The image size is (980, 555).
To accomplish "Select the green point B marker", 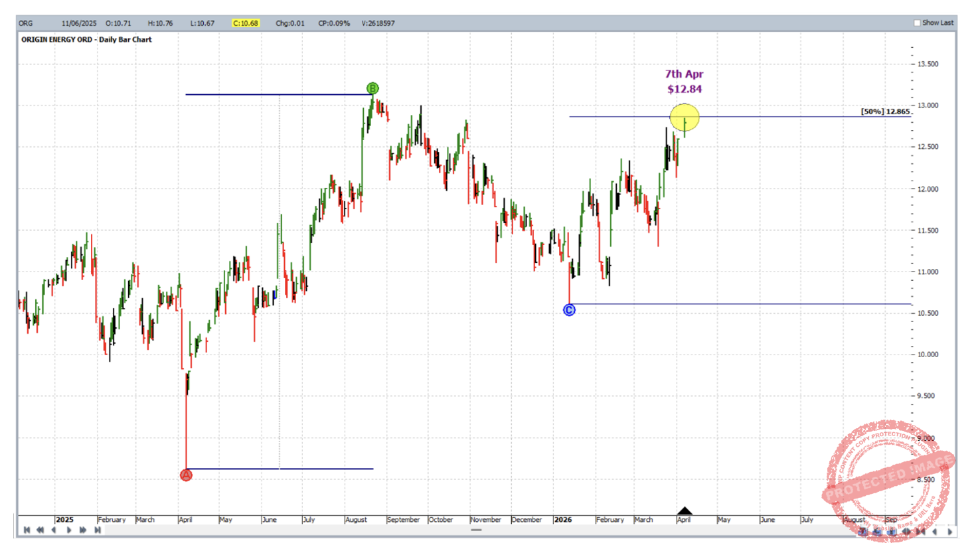I will click(x=372, y=88).
